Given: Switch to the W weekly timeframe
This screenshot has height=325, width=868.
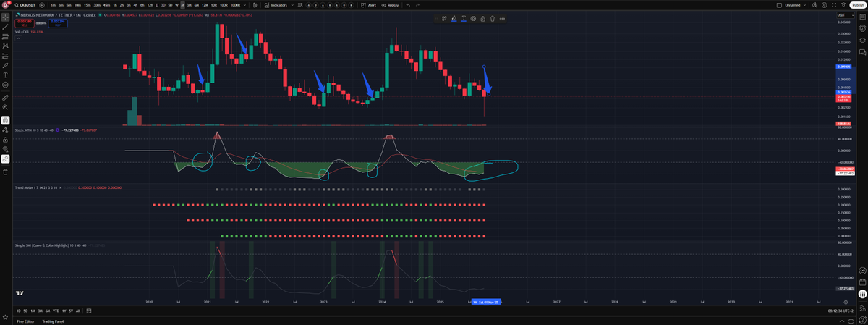Looking at the screenshot, I should pyautogui.click(x=176, y=5).
